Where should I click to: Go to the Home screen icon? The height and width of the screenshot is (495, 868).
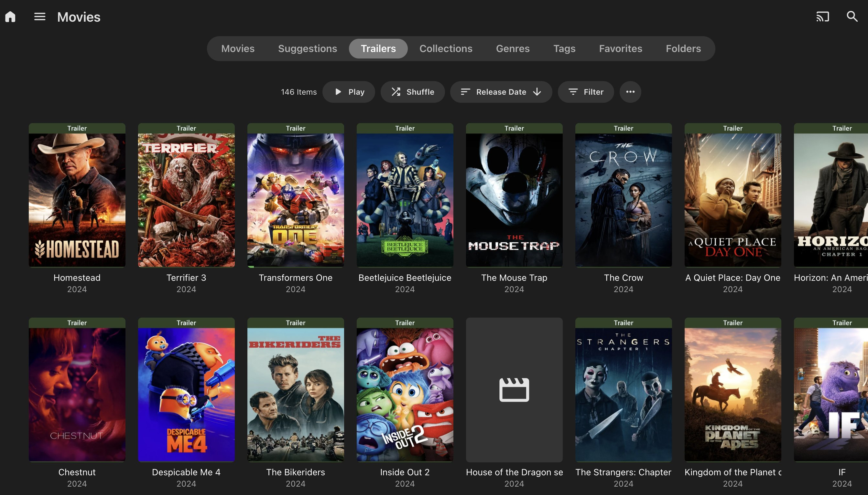tap(10, 17)
